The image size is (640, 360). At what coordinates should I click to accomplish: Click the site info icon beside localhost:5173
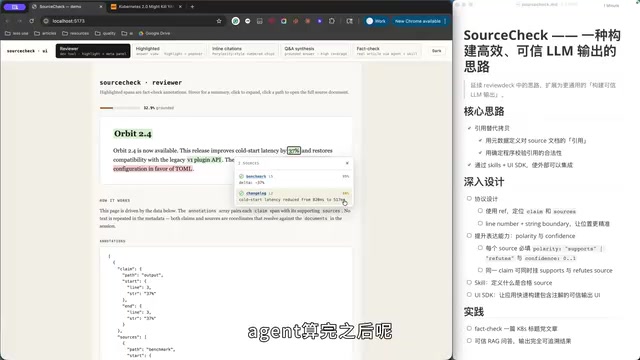tap(46, 21)
